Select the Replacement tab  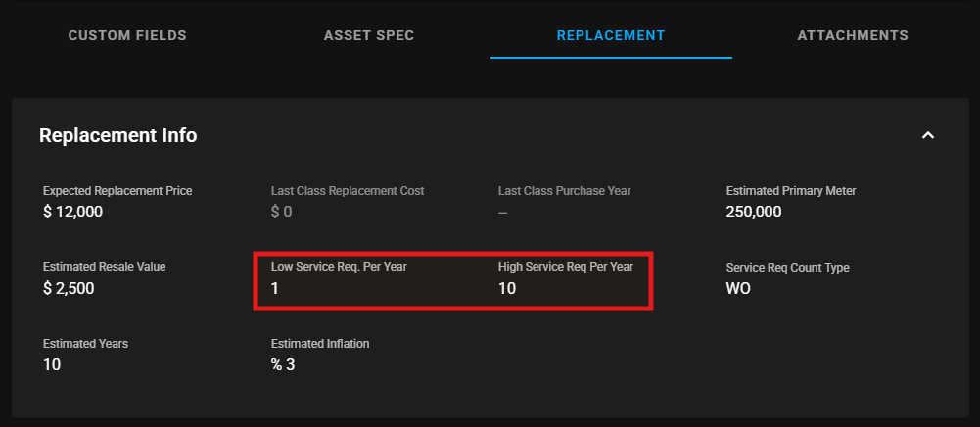click(611, 35)
